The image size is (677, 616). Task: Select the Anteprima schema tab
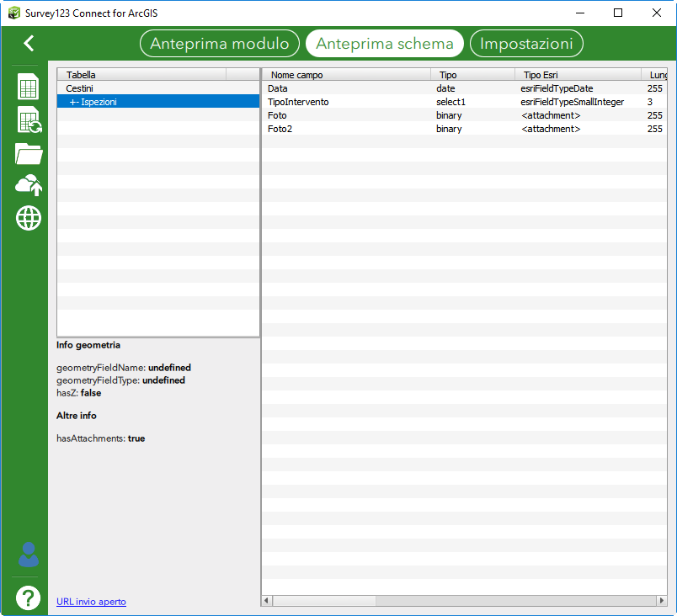(x=385, y=44)
